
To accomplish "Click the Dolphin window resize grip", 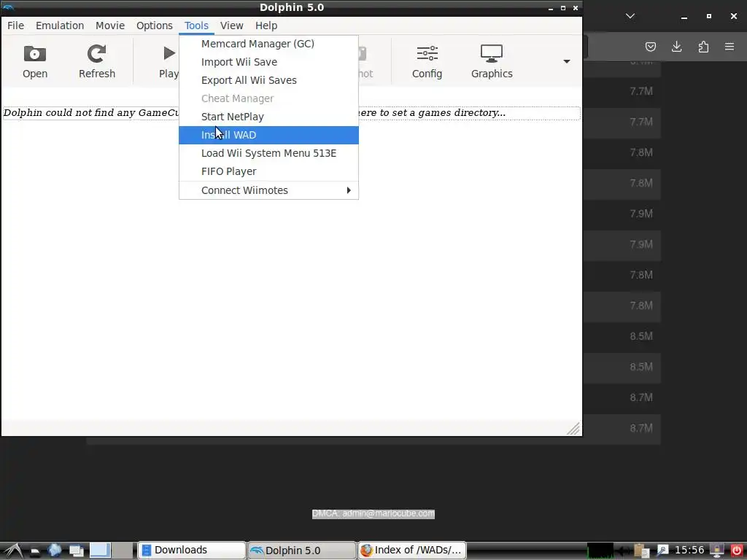I will point(573,429).
